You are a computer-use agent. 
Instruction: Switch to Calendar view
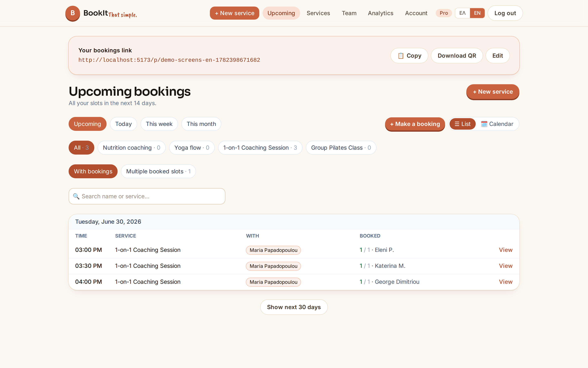pos(497,124)
